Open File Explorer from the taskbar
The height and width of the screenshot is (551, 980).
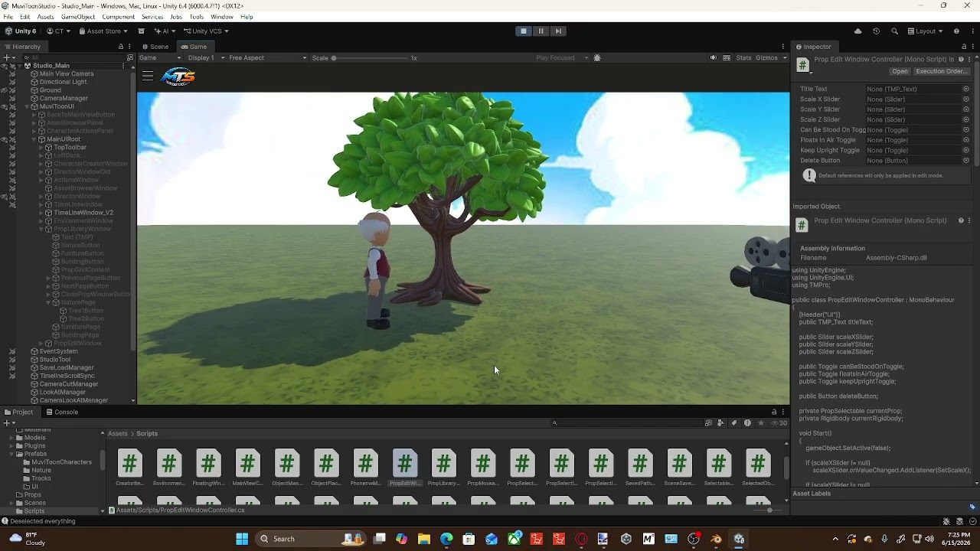tap(424, 539)
